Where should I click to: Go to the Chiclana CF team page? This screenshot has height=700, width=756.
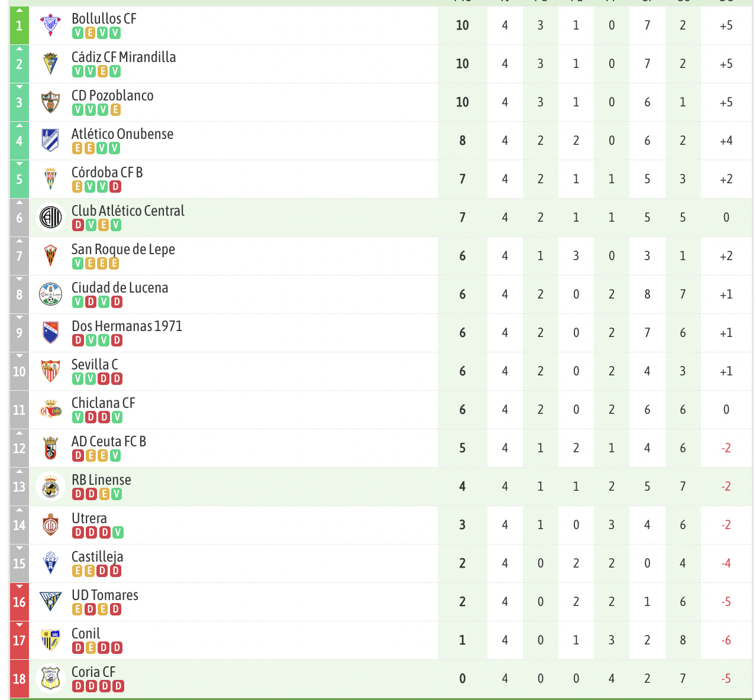pyautogui.click(x=103, y=403)
